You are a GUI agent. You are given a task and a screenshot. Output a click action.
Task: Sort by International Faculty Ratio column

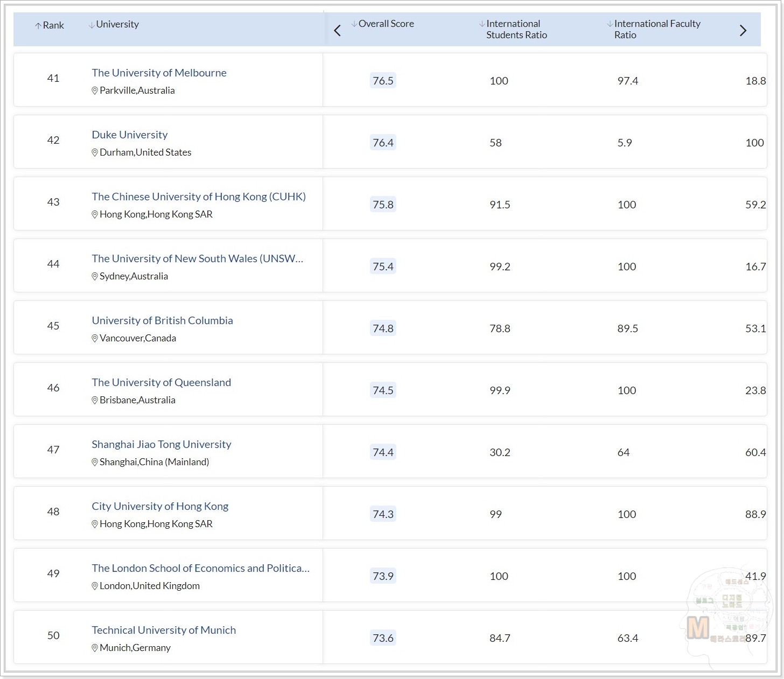click(x=654, y=29)
